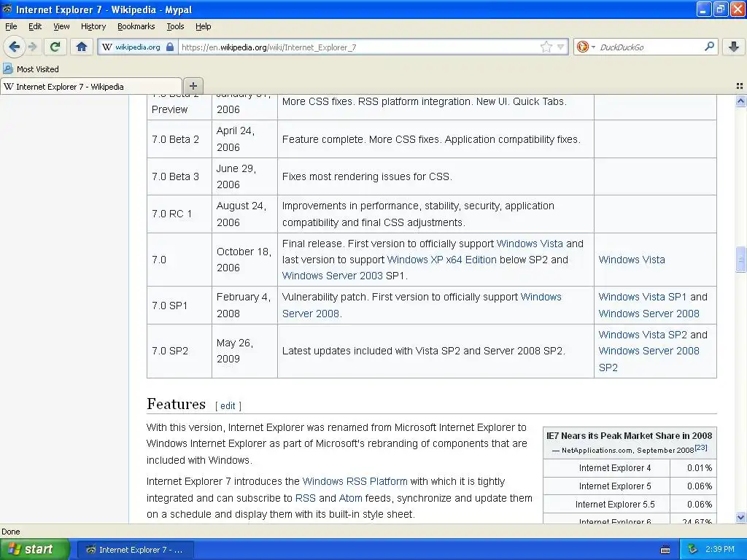
Task: Select the Internet Explorer 7 - Wikipedia tab
Action: [90, 87]
